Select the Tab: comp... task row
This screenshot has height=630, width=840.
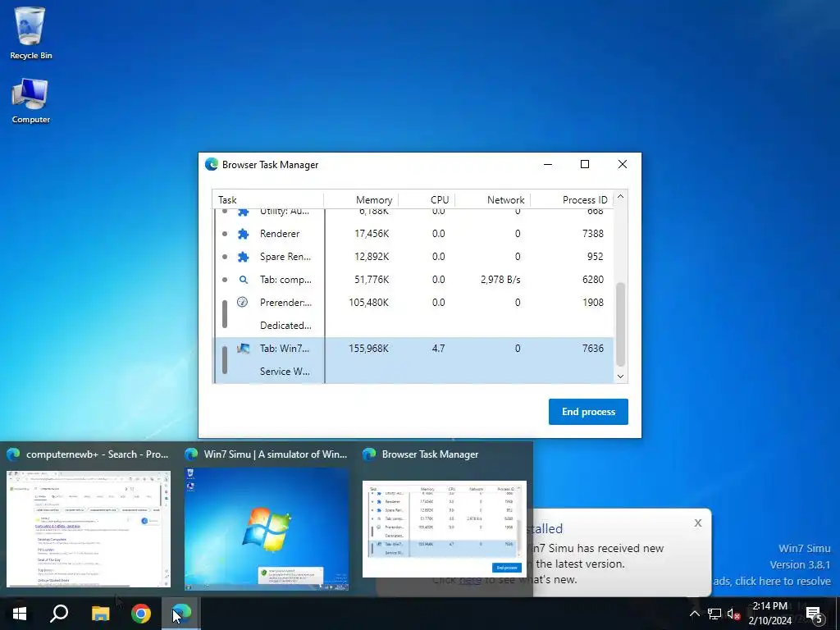[x=413, y=280]
